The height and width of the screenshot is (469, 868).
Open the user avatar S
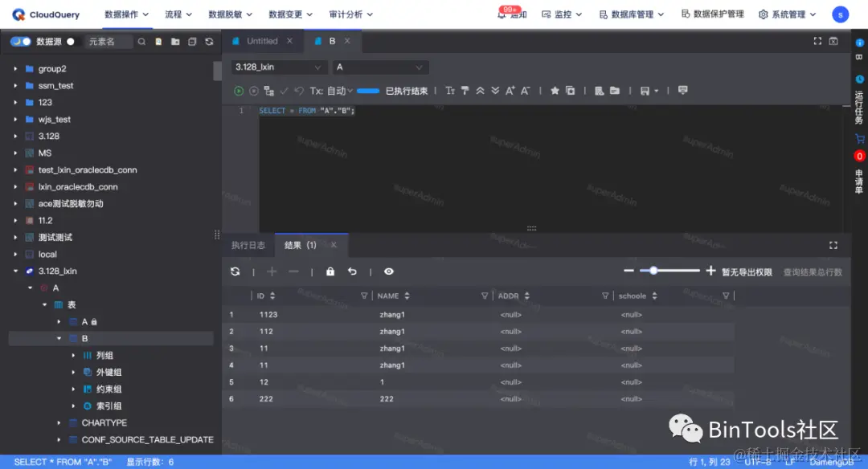(x=841, y=14)
